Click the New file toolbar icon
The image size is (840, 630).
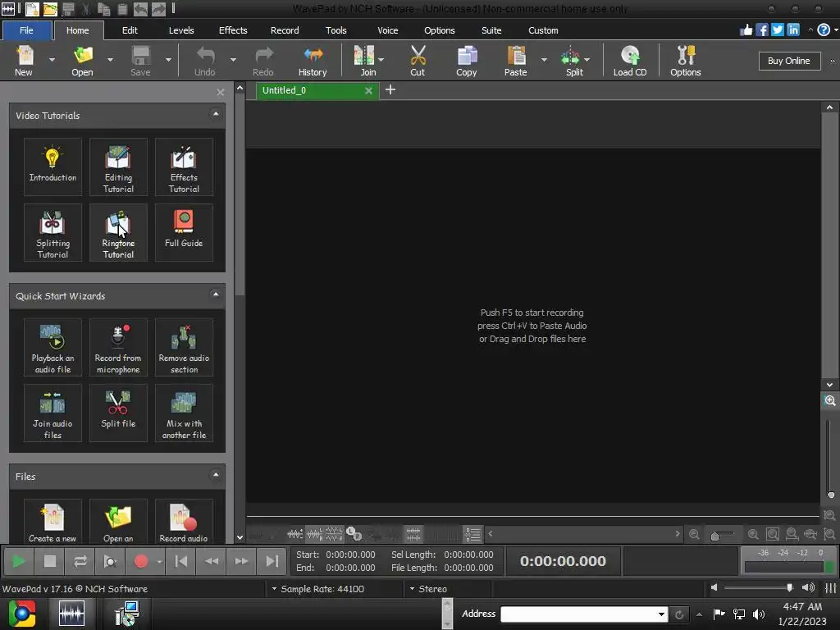[x=24, y=61]
